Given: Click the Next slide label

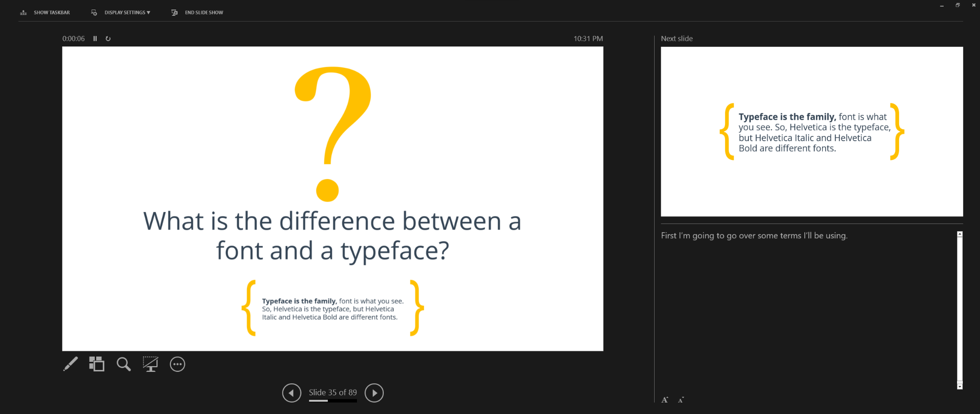Looking at the screenshot, I should (677, 39).
